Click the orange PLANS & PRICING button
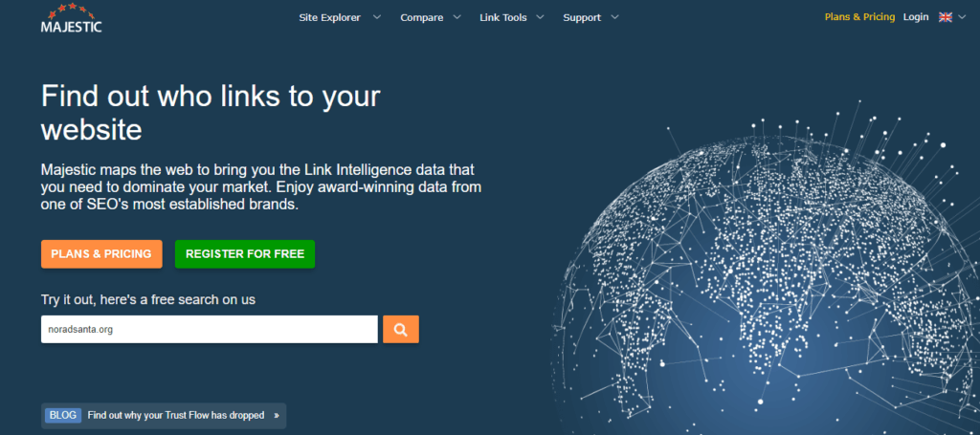This screenshot has width=980, height=435. coord(101,254)
